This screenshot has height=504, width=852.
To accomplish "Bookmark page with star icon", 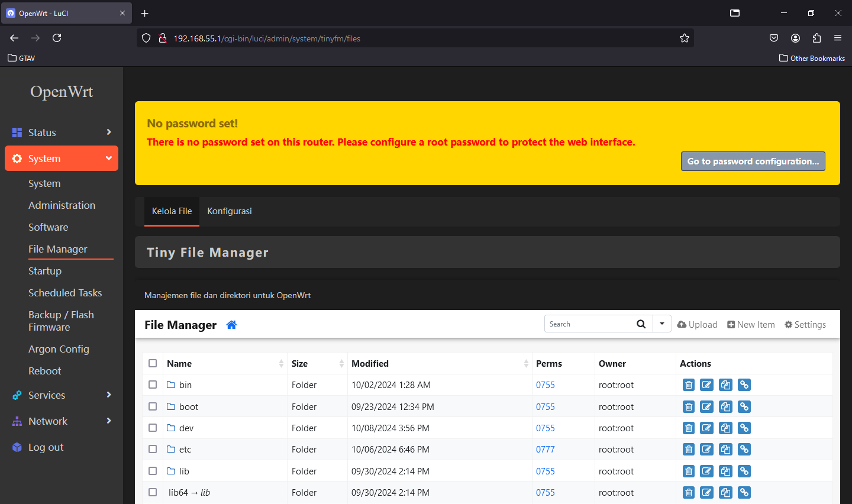I will tap(685, 38).
